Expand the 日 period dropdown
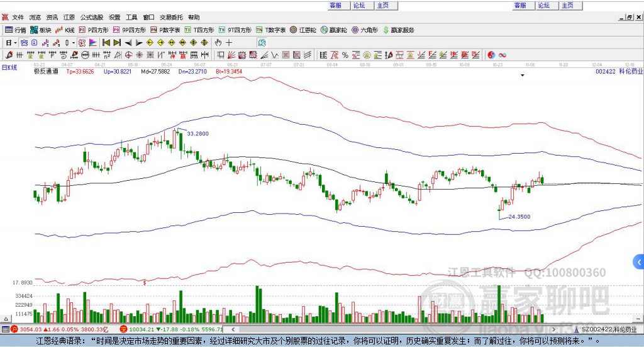The height and width of the screenshot is (347, 644). (16, 43)
